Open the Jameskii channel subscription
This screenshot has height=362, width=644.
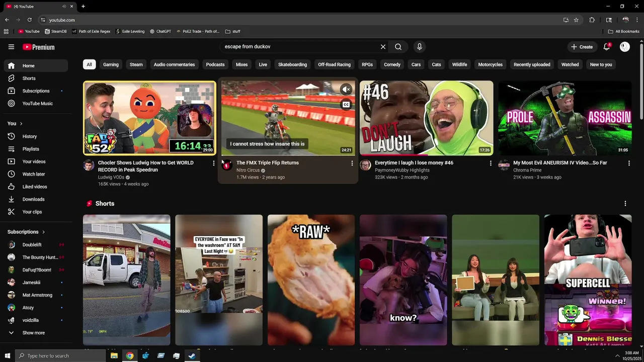tap(36, 283)
